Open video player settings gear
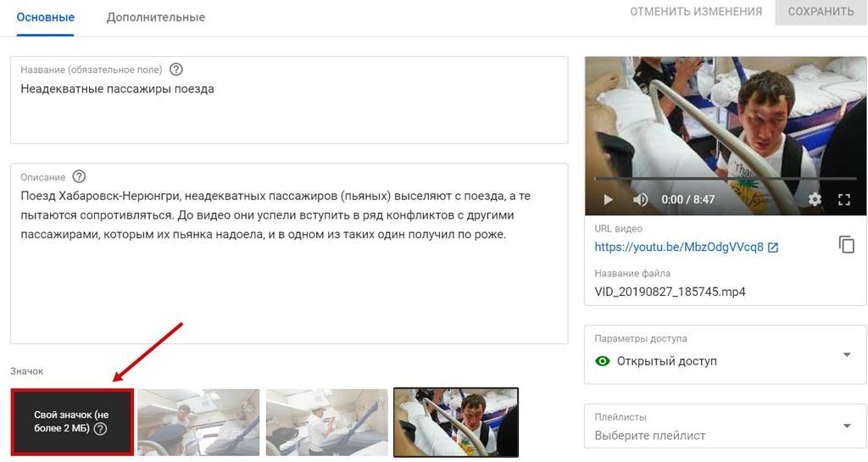The height and width of the screenshot is (462, 868). 815,199
